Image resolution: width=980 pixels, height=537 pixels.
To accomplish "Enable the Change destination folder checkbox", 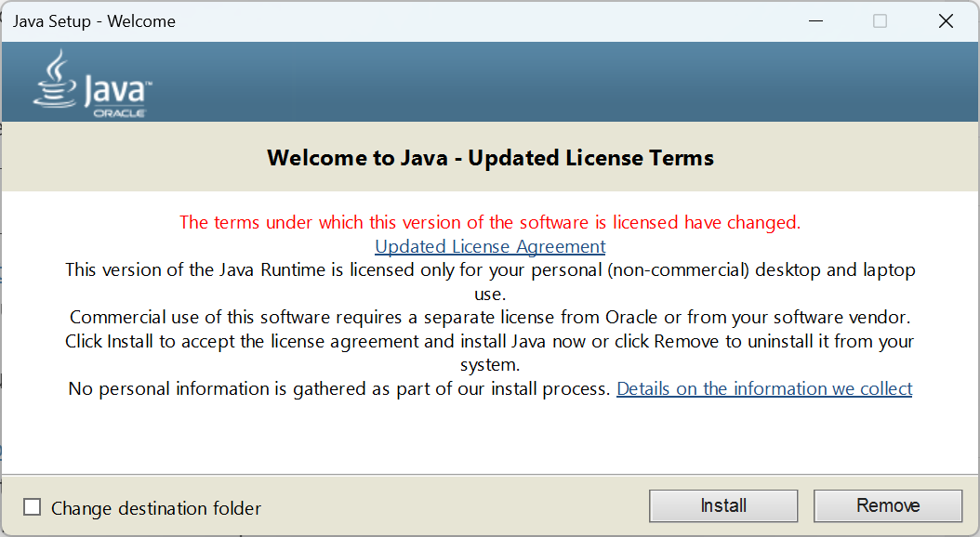I will [33, 507].
